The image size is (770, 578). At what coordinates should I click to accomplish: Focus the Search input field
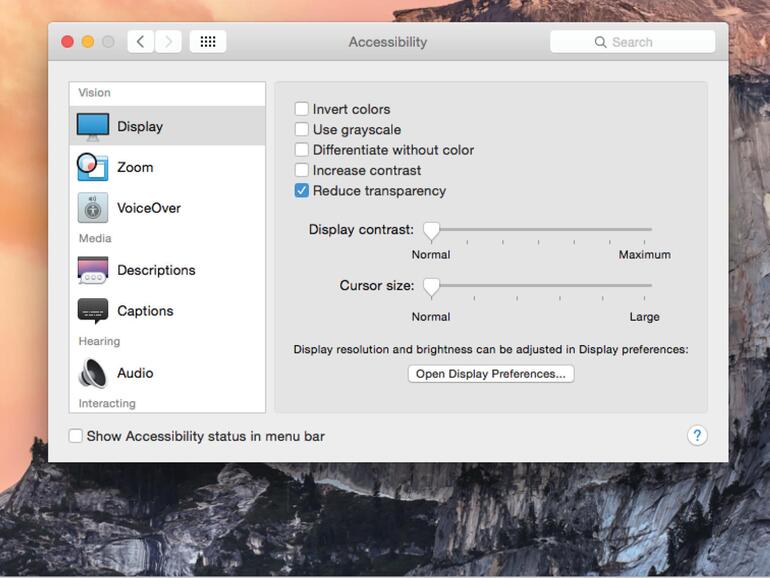(632, 42)
